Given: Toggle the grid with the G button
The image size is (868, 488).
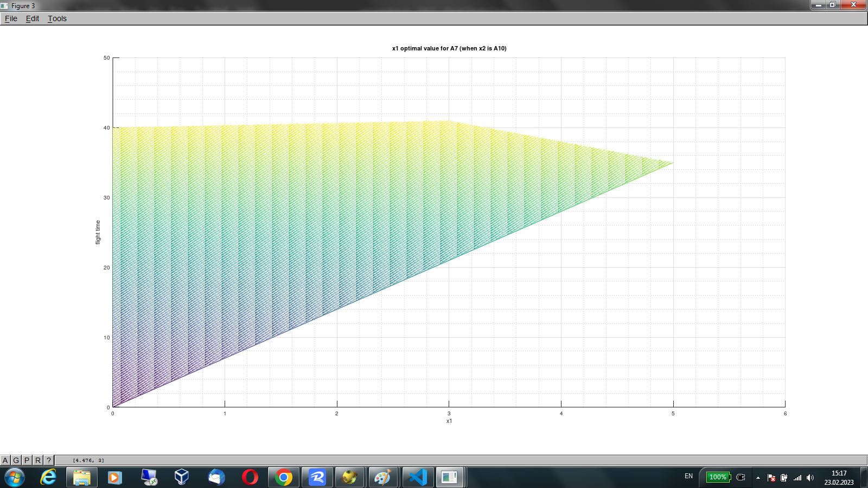Looking at the screenshot, I should (16, 460).
